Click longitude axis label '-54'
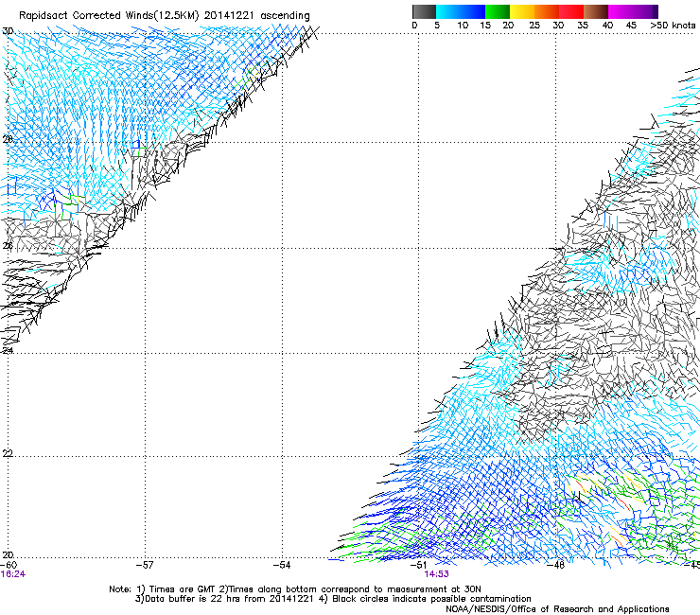The width and height of the screenshot is (700, 615). pyautogui.click(x=282, y=565)
